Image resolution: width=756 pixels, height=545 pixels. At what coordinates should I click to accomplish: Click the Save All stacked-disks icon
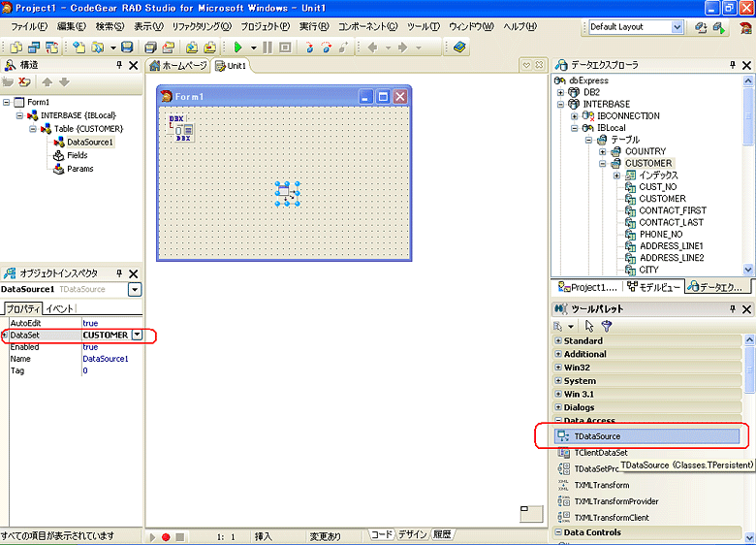click(x=150, y=48)
